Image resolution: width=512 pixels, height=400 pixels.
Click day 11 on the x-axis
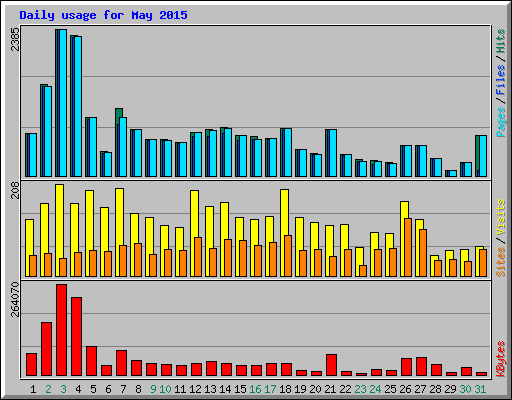(x=180, y=389)
